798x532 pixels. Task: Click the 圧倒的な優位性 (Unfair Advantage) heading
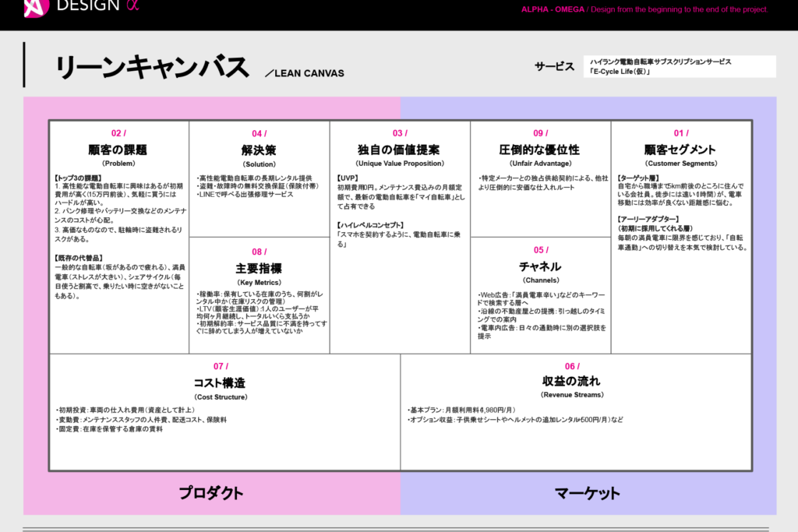point(539,150)
